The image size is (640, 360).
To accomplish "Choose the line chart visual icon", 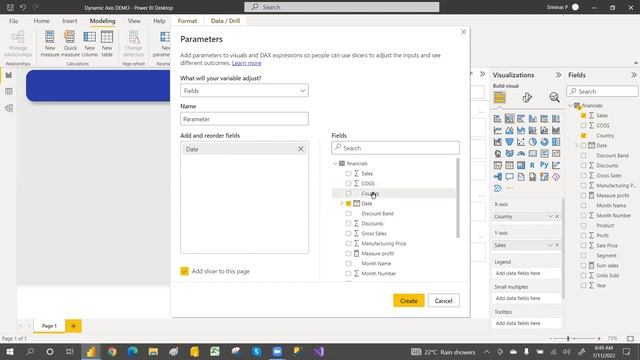I will point(498,131).
